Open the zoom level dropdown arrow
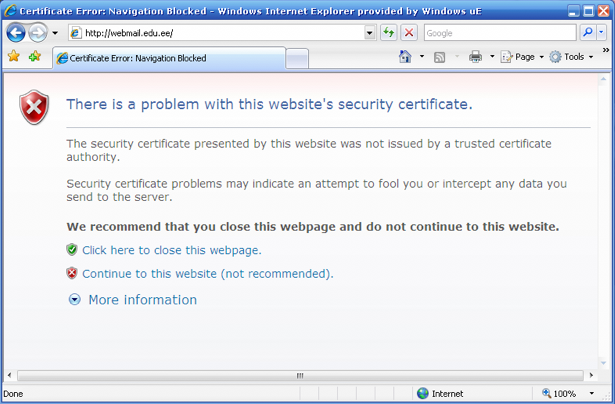 tap(591, 393)
